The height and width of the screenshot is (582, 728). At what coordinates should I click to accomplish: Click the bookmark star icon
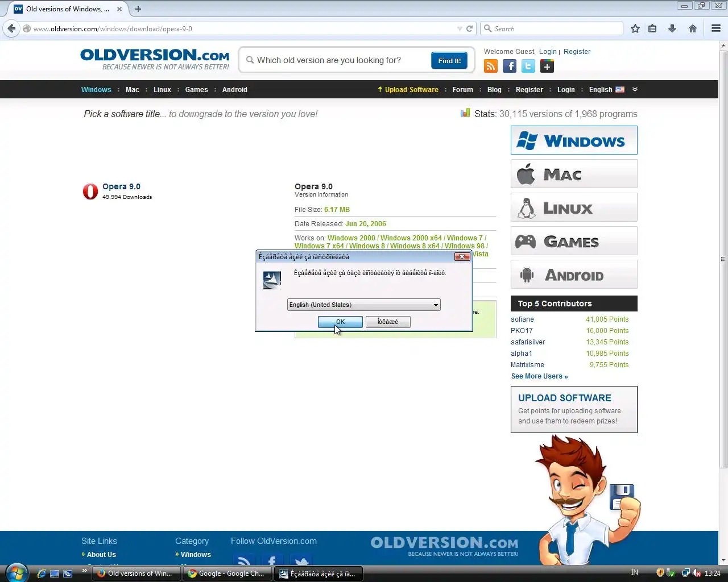635,28
